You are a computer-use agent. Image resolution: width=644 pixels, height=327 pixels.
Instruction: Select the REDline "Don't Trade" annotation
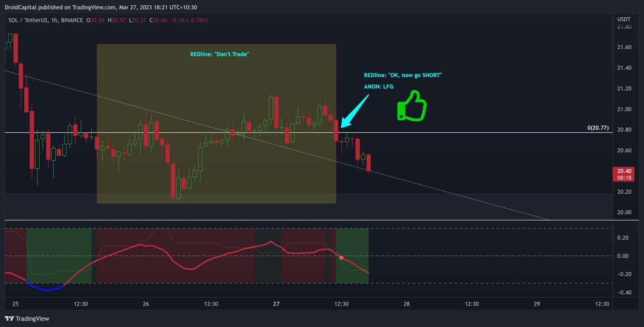point(220,54)
